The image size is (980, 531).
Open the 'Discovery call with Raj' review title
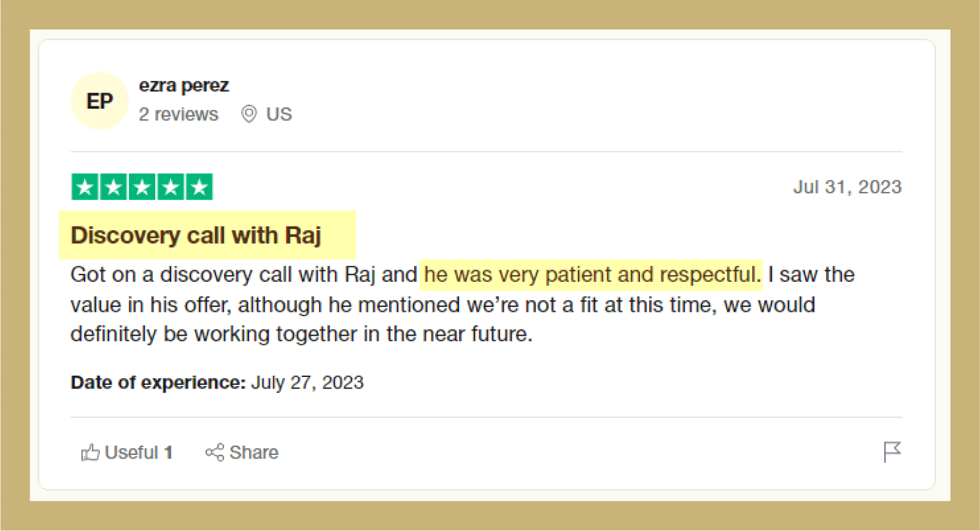pos(196,235)
